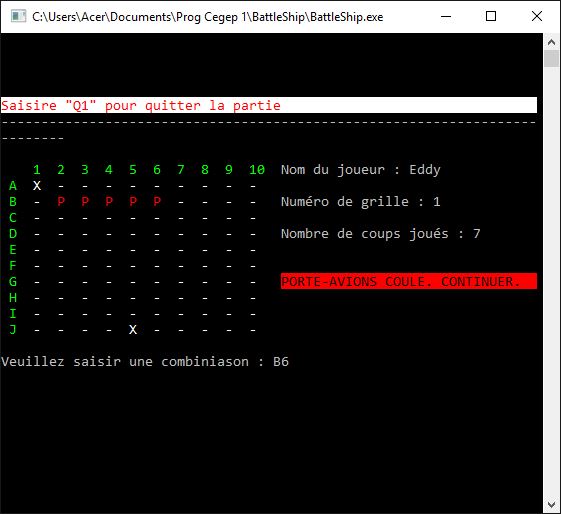Click the white X in row J
The width and height of the screenshot is (561, 514).
133,330
